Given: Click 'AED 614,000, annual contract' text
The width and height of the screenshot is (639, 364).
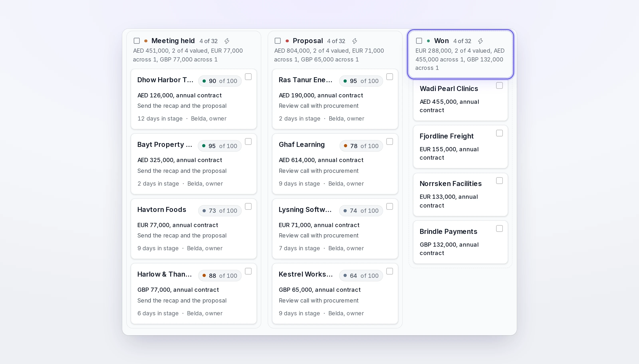Looking at the screenshot, I should pos(321,160).
